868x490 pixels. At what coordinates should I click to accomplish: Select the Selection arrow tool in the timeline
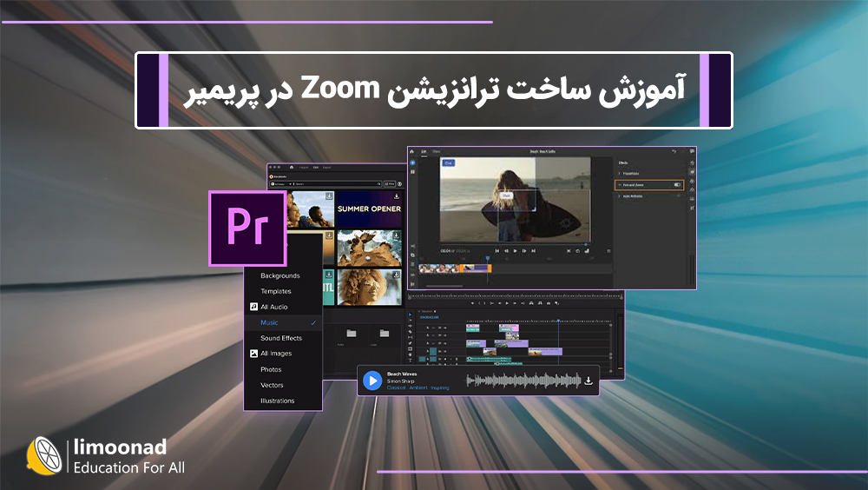[411, 315]
